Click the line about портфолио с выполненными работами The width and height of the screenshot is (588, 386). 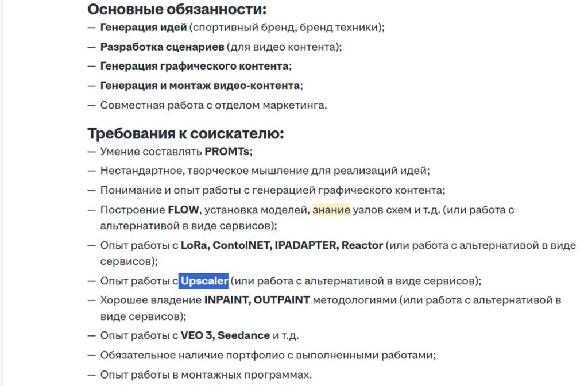coord(268,355)
